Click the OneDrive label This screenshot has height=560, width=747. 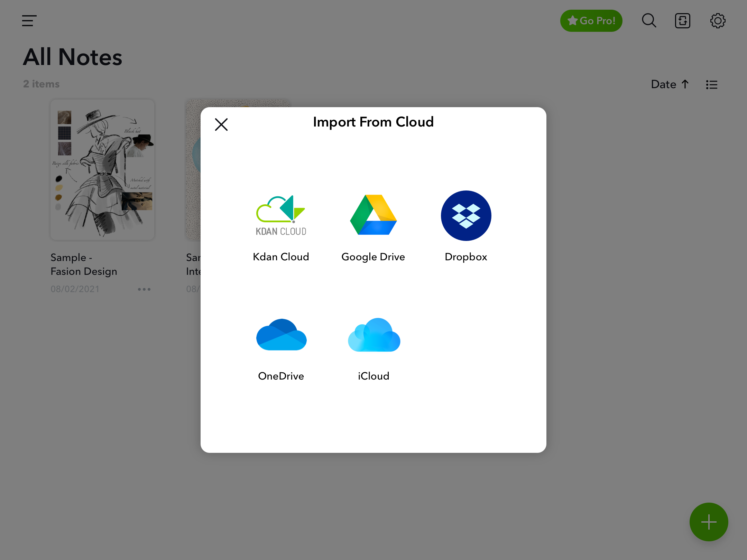(x=281, y=376)
